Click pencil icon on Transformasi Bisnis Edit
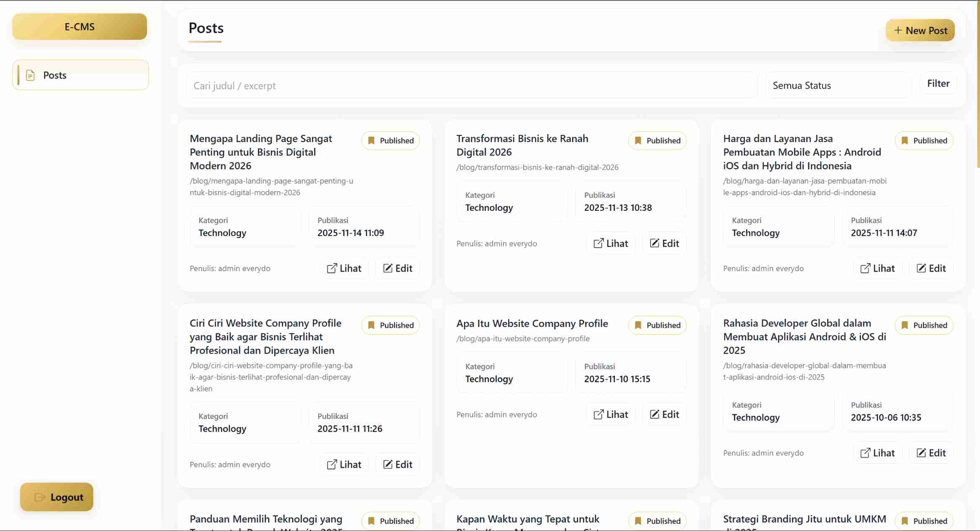Screen dimensions: 980x531 point(655,243)
